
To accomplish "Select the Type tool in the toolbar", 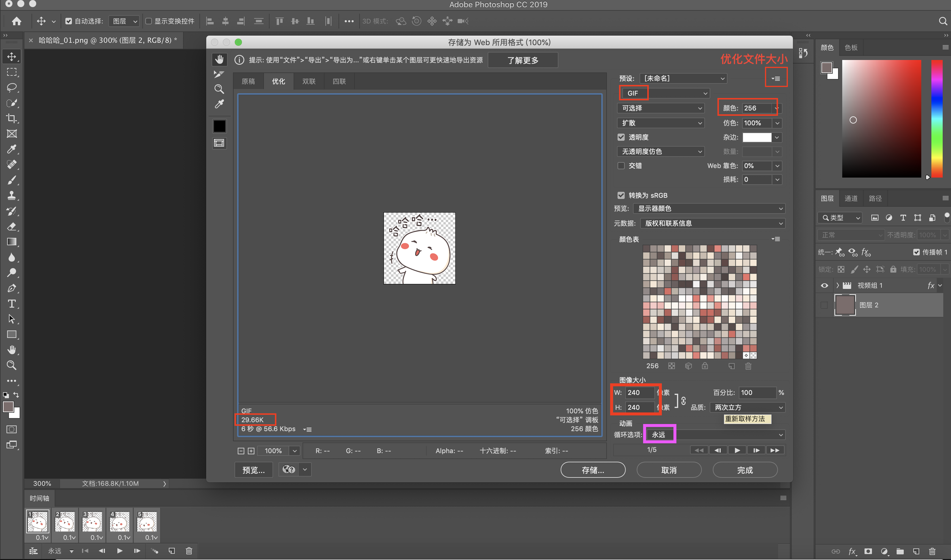I will point(12,304).
